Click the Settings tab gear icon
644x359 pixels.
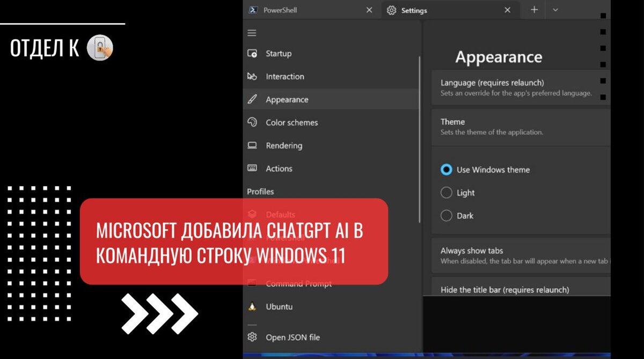point(391,10)
